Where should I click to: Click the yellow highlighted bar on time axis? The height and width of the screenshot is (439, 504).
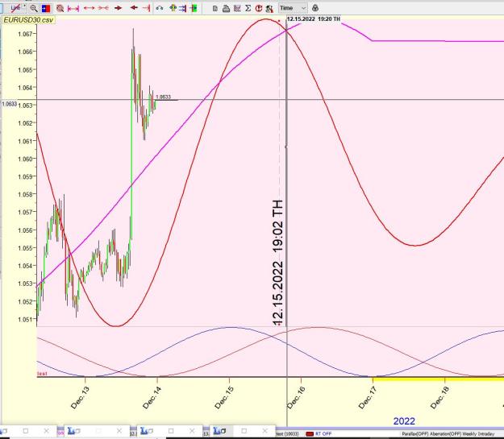click(x=438, y=380)
